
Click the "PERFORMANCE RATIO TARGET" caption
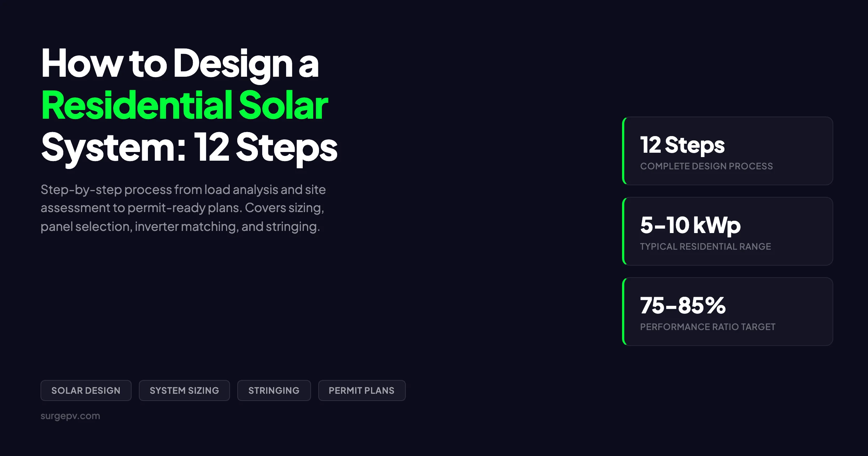[707, 327]
